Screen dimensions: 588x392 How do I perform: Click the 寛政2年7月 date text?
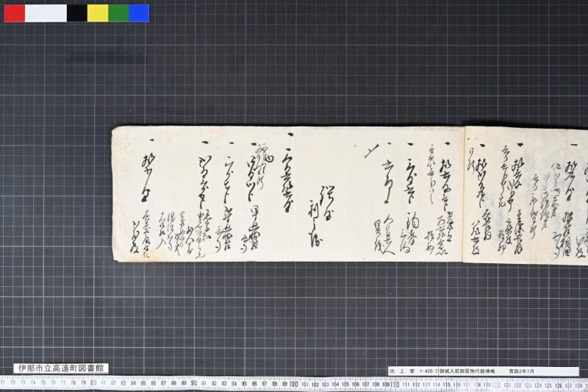[521, 371]
